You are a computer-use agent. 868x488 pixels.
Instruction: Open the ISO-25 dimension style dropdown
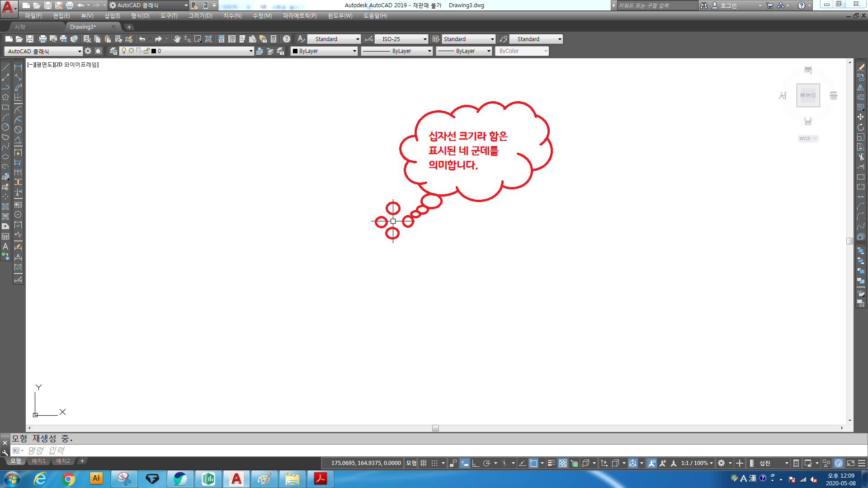coord(425,39)
